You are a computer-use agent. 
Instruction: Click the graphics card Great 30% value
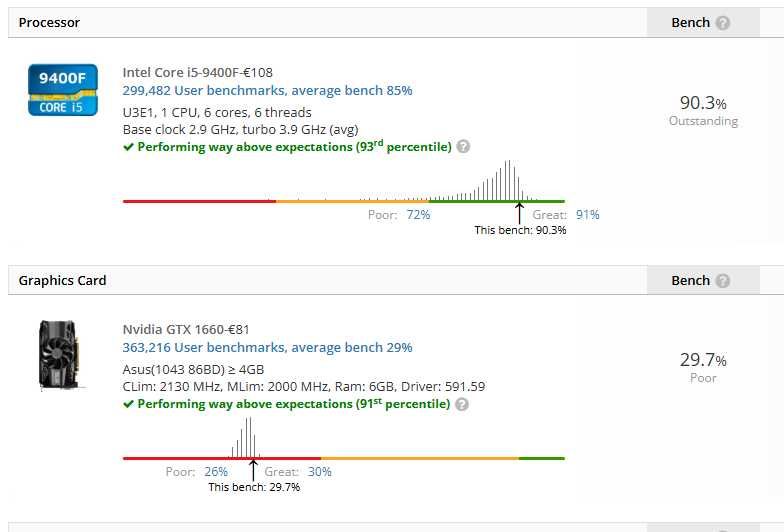click(319, 472)
